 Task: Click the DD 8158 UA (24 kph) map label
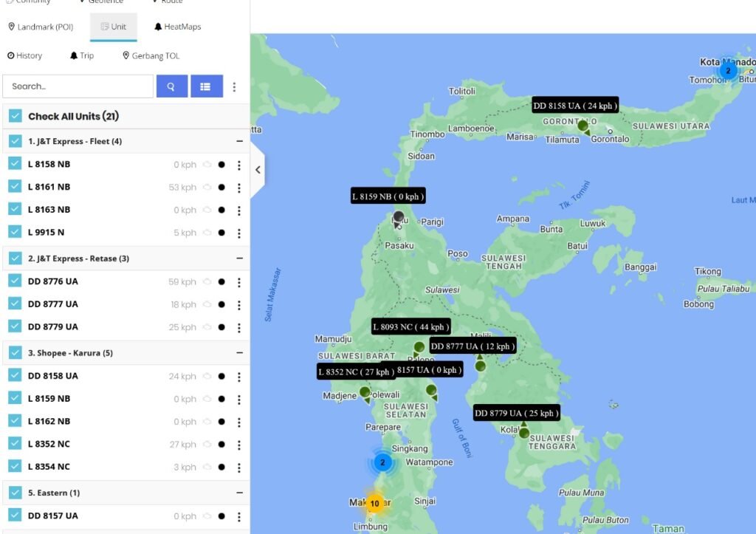(x=575, y=106)
